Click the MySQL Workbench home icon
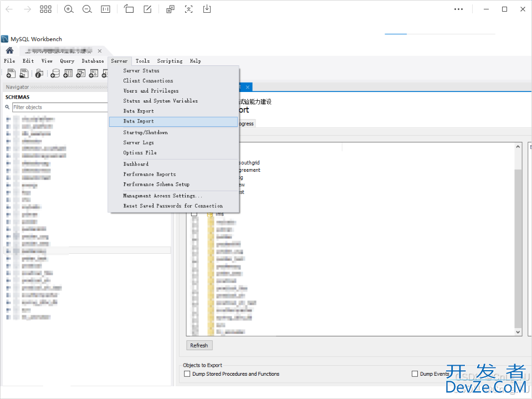The image size is (532, 399). [9, 50]
